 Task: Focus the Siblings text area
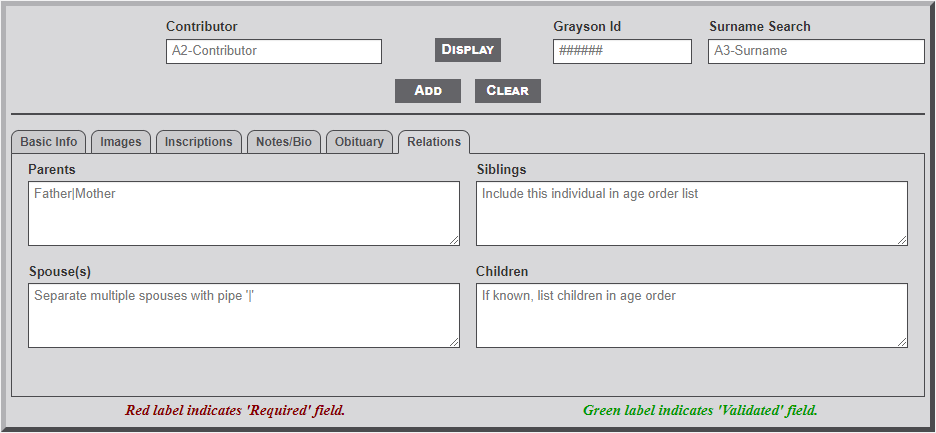click(691, 213)
